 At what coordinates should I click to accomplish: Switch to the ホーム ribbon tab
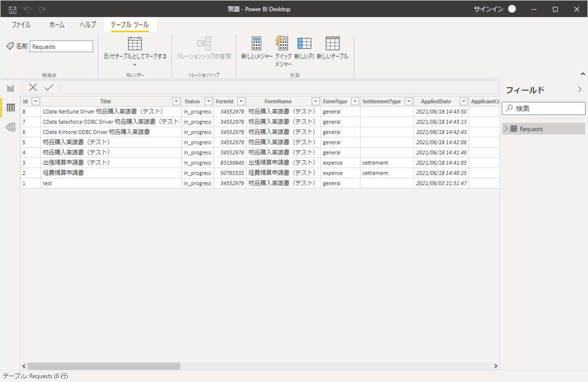[57, 25]
